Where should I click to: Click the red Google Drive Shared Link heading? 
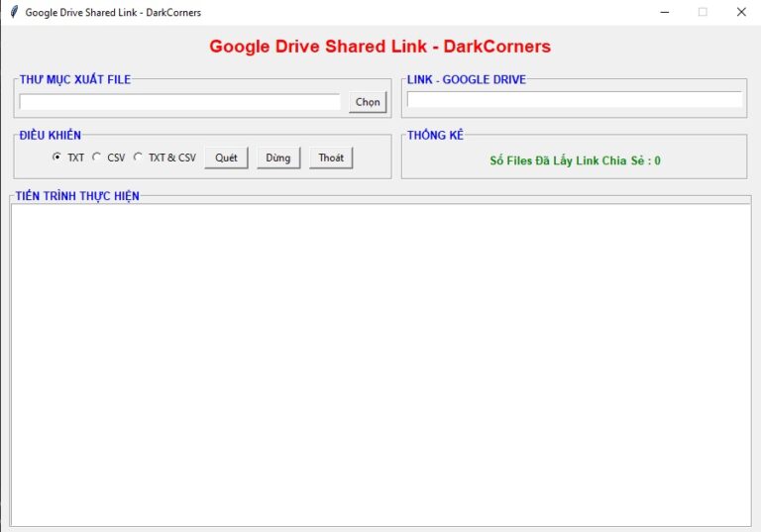[380, 47]
